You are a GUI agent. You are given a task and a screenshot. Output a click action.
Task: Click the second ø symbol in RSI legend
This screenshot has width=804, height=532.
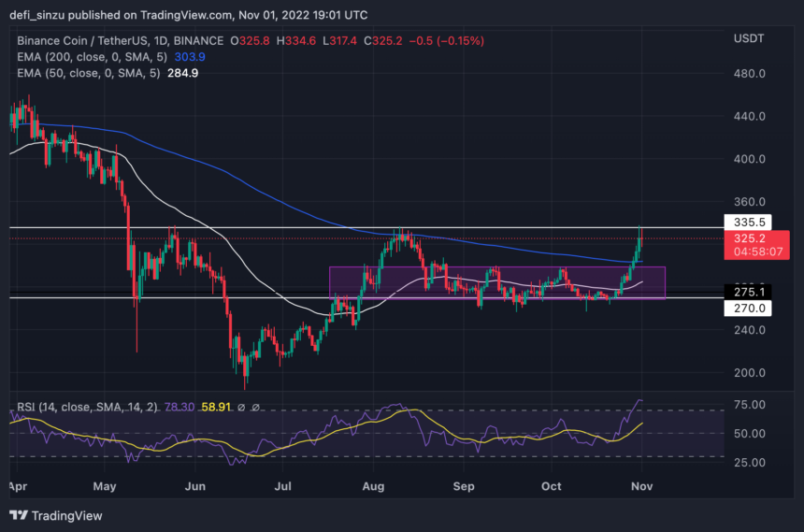click(x=257, y=408)
